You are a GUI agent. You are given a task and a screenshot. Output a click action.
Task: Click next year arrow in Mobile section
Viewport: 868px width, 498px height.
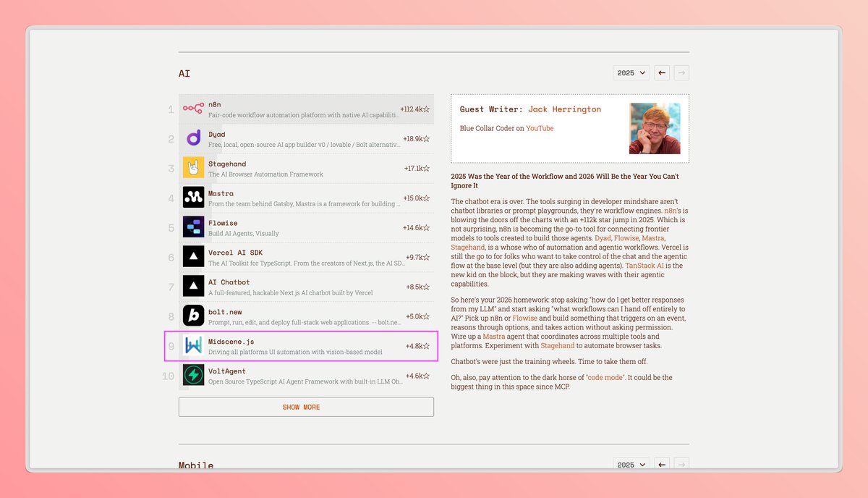click(x=681, y=465)
